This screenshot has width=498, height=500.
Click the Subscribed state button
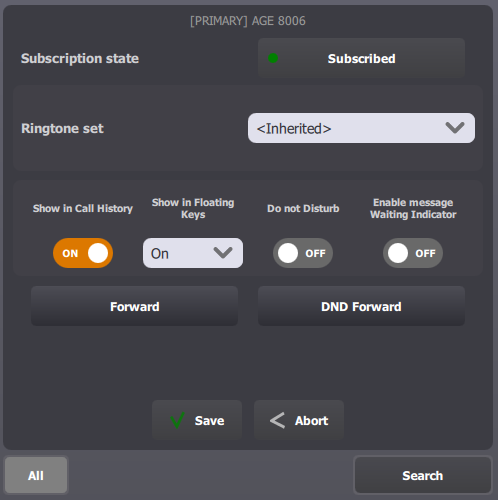click(x=361, y=58)
